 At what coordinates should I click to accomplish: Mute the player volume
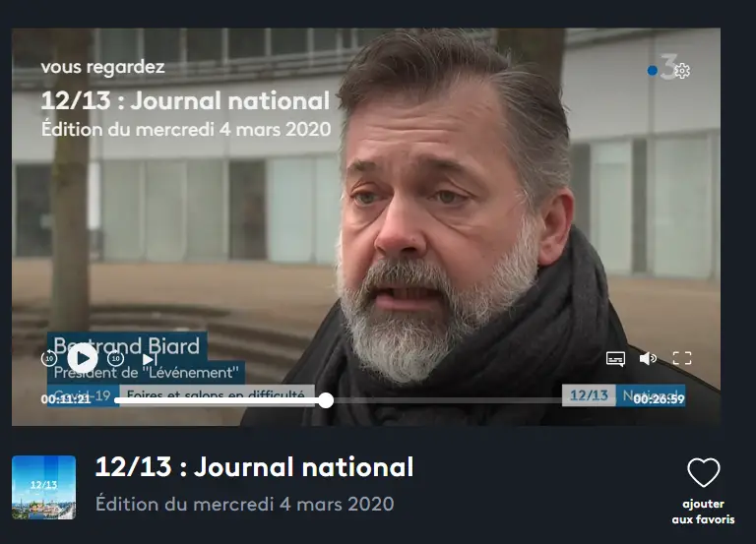pos(648,358)
